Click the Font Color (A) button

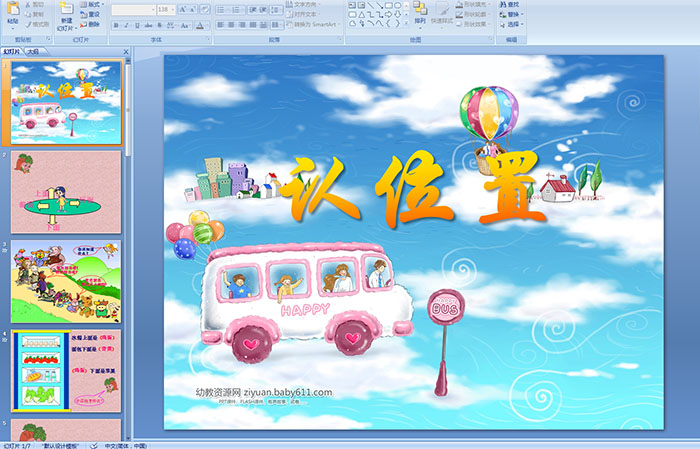[200, 25]
